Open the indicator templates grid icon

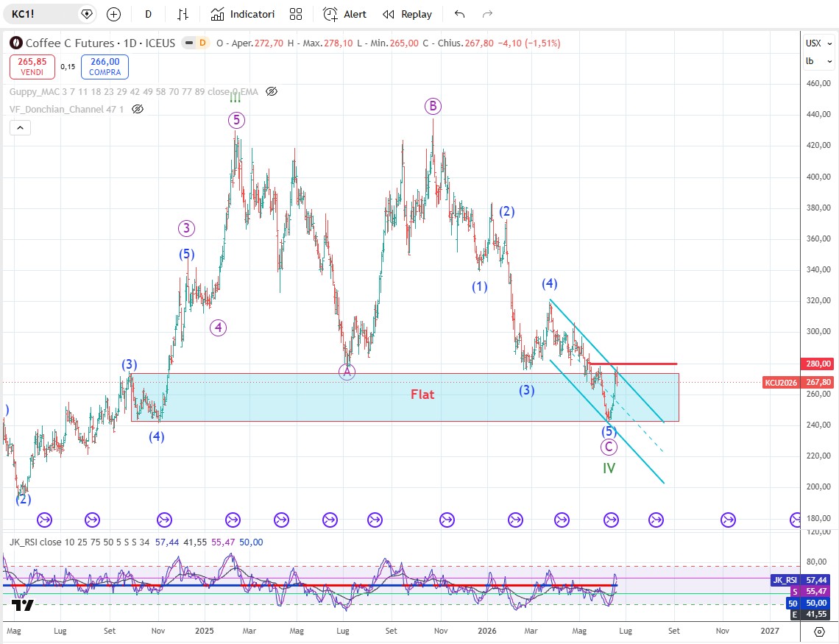(x=296, y=15)
